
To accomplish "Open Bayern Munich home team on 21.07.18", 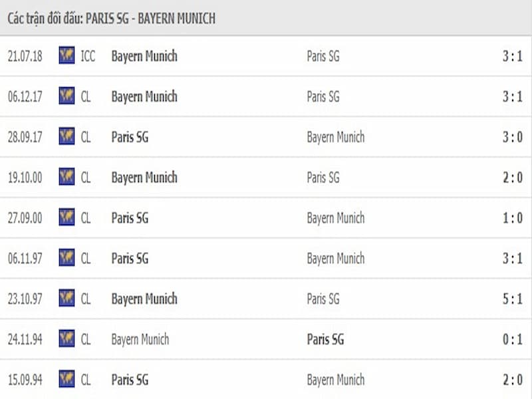I will tap(144, 57).
